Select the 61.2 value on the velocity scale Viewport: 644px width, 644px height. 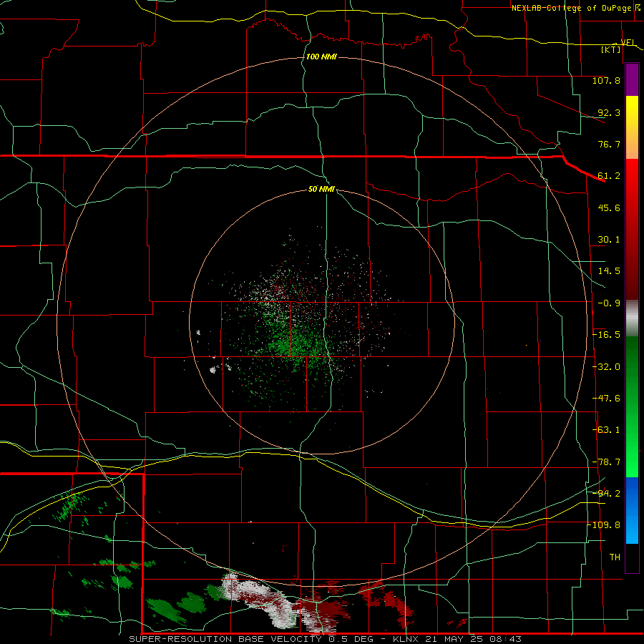(x=609, y=176)
